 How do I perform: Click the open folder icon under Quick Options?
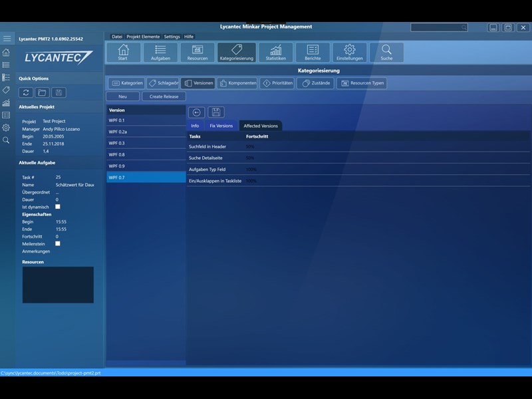[42, 92]
